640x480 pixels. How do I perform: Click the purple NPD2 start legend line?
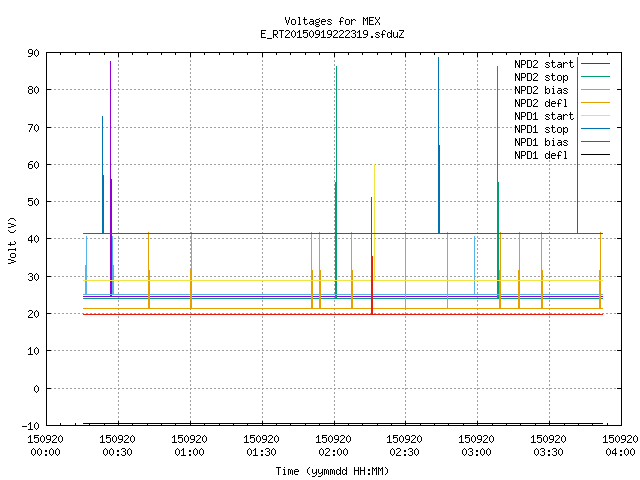(595, 64)
